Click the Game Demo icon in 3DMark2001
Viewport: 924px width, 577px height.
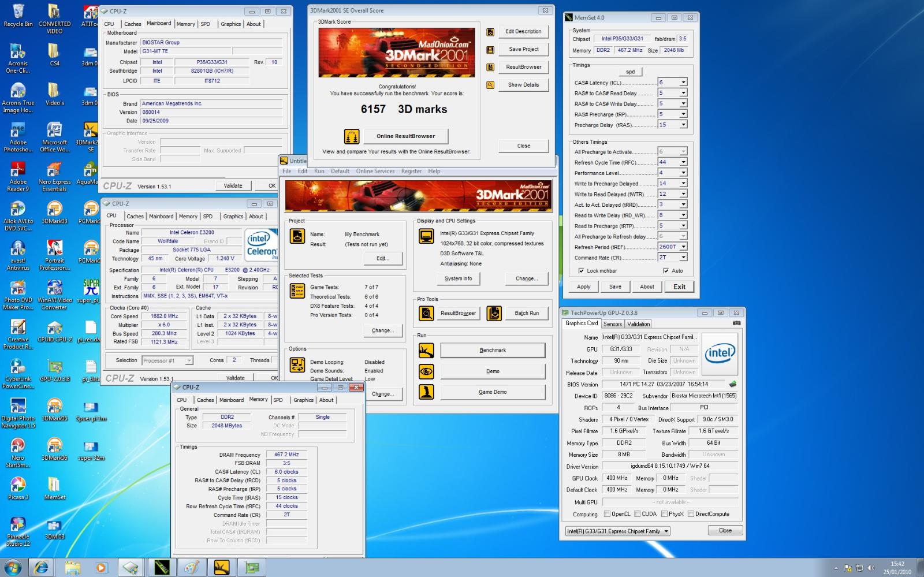click(x=426, y=392)
